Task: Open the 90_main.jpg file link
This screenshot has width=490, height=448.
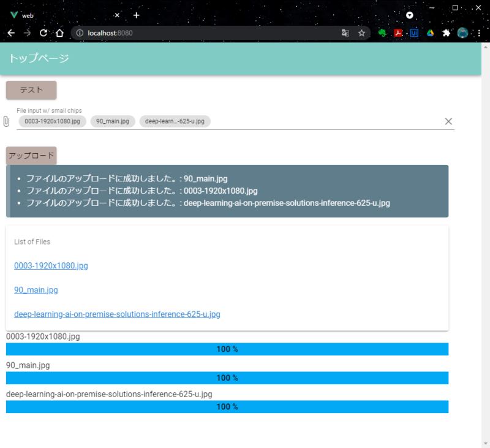Action: click(x=36, y=290)
